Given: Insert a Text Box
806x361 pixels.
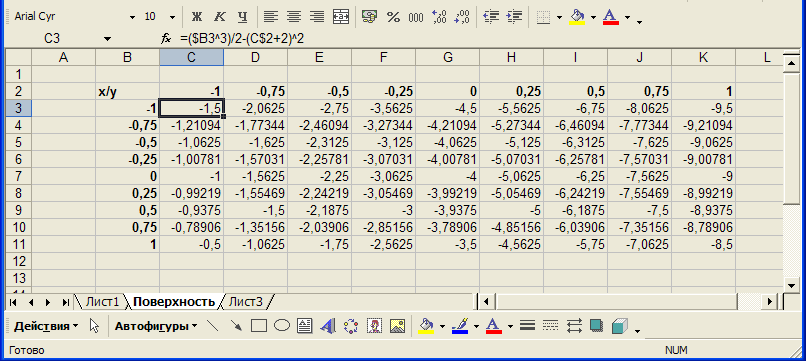Looking at the screenshot, I should pyautogui.click(x=305, y=326).
